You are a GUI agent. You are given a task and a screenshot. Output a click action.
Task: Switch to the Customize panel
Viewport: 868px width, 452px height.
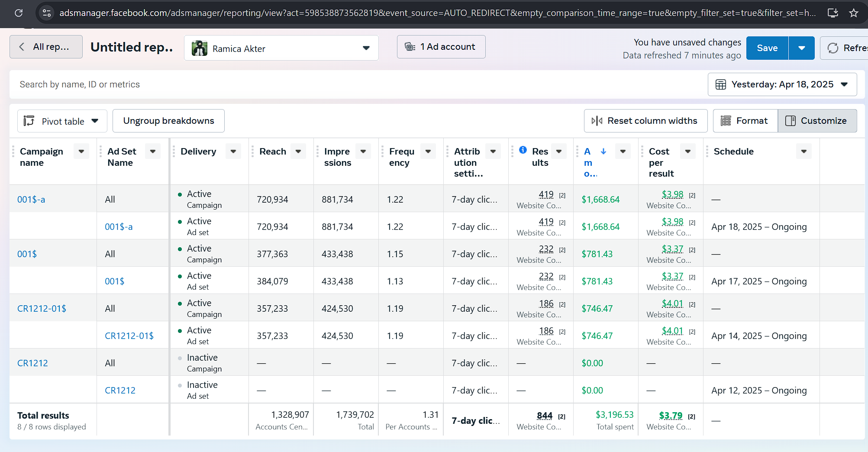tap(817, 121)
